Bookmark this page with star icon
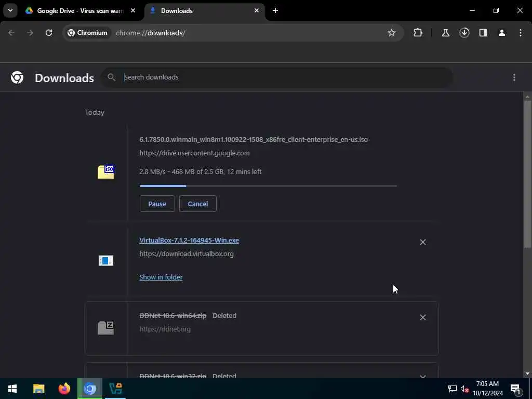Image resolution: width=532 pixels, height=399 pixels. point(392,33)
